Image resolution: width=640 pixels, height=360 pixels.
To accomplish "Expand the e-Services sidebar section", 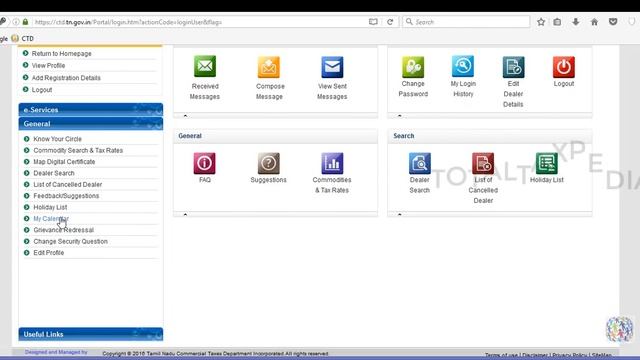I will point(91,109).
